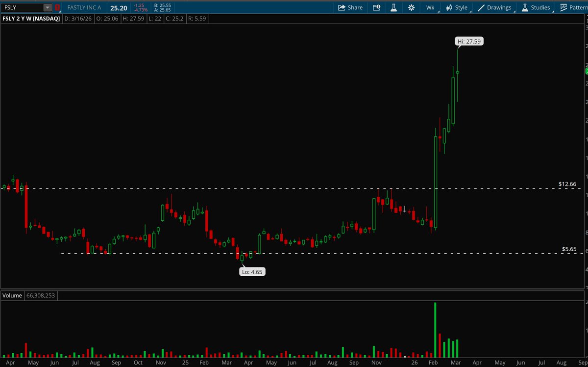The width and height of the screenshot is (588, 367).
Task: Open the Drawings dropdown menu
Action: pos(495,7)
